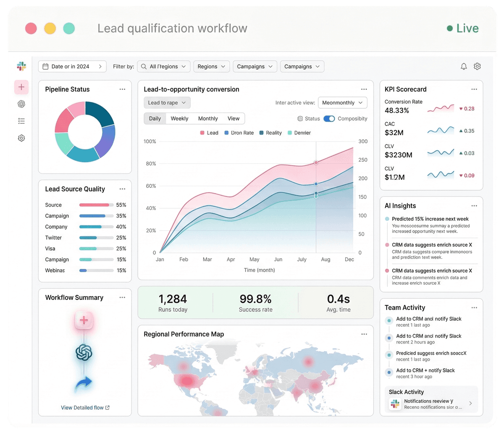This screenshot has width=504, height=438.
Task: Open notifications via the bell icon
Action: 464,66
